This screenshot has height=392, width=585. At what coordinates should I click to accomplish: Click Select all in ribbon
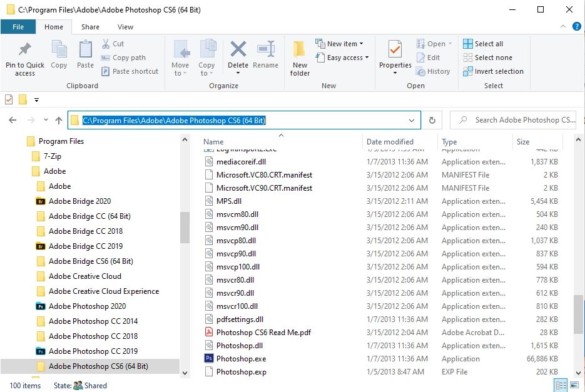coord(483,44)
